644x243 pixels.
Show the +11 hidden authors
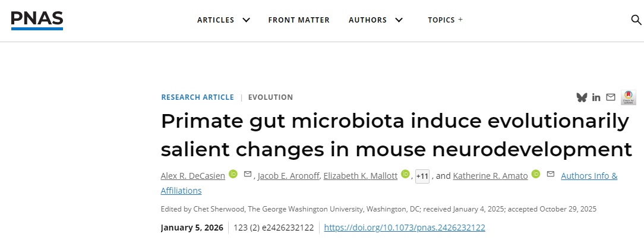coord(422,176)
